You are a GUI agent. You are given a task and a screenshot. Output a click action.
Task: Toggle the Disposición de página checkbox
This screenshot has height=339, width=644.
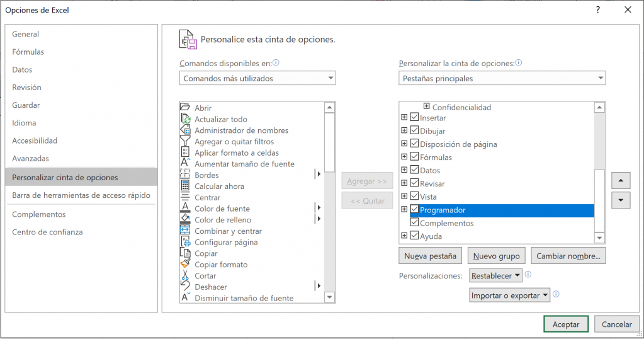click(414, 144)
